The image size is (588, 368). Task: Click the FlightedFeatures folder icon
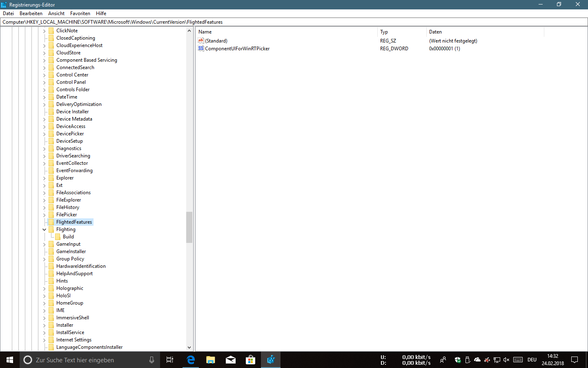(x=51, y=222)
